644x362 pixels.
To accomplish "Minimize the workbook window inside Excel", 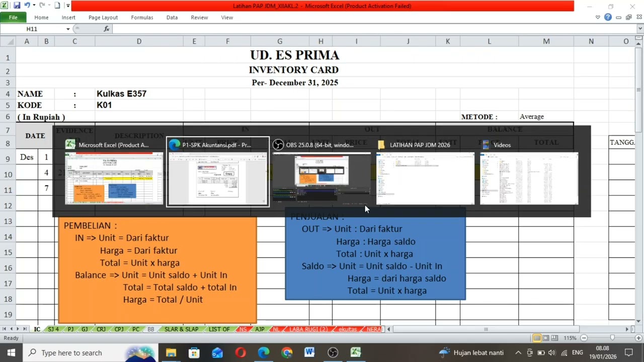I will click(x=618, y=17).
